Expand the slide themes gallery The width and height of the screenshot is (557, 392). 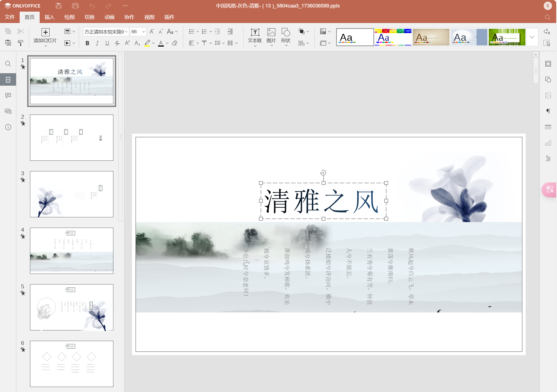point(532,37)
